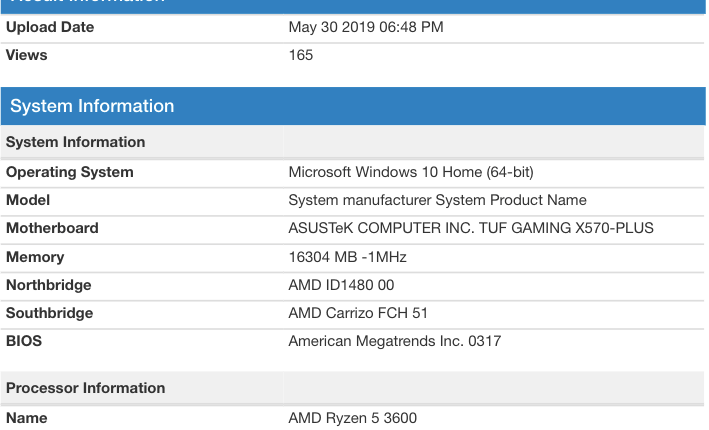Select American Megatrends Inc. 0317 value
The width and height of the screenshot is (709, 430).
tap(395, 341)
